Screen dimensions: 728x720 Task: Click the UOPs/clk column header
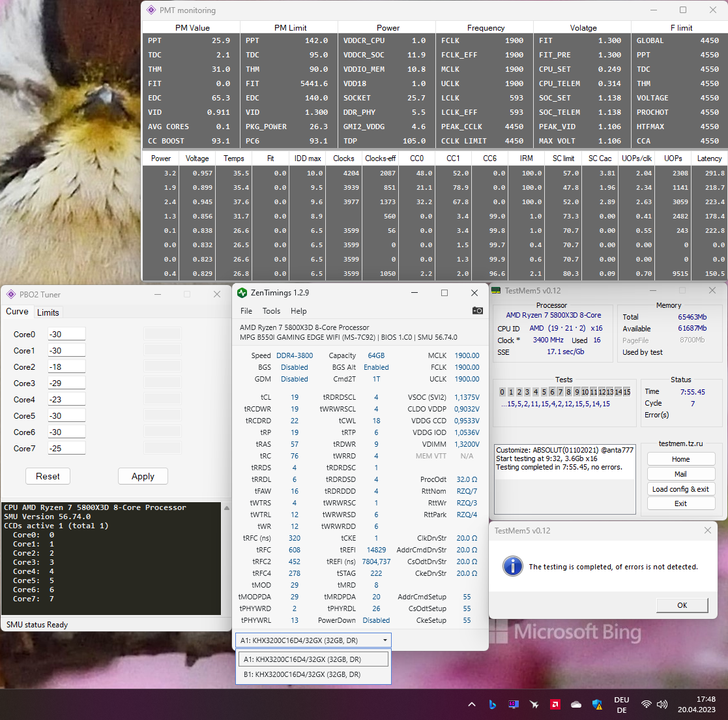point(637,158)
